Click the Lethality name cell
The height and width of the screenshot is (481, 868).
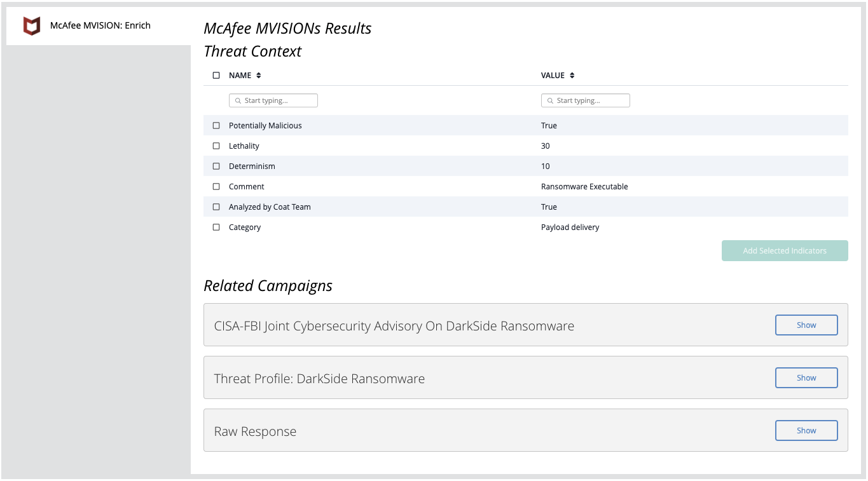(244, 146)
